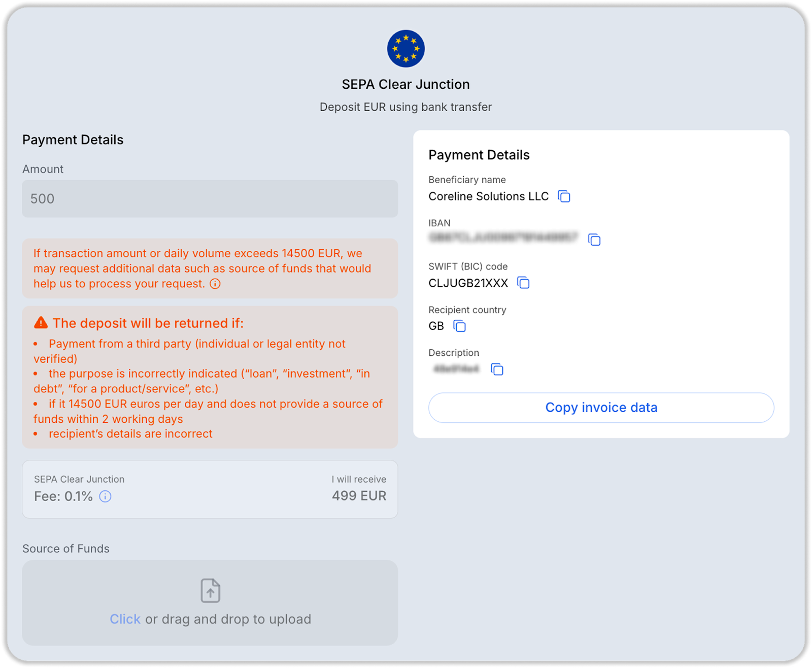Copy the payment description

pos(497,370)
